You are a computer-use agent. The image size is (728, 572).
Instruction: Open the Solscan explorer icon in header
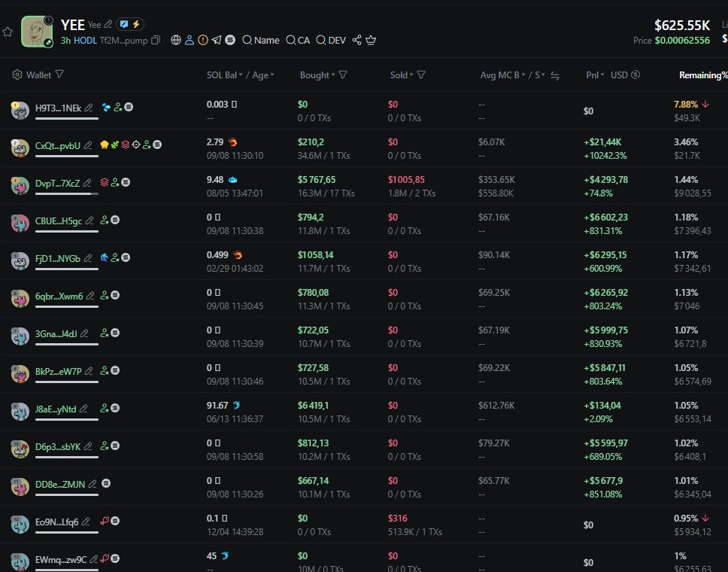pyautogui.click(x=230, y=40)
